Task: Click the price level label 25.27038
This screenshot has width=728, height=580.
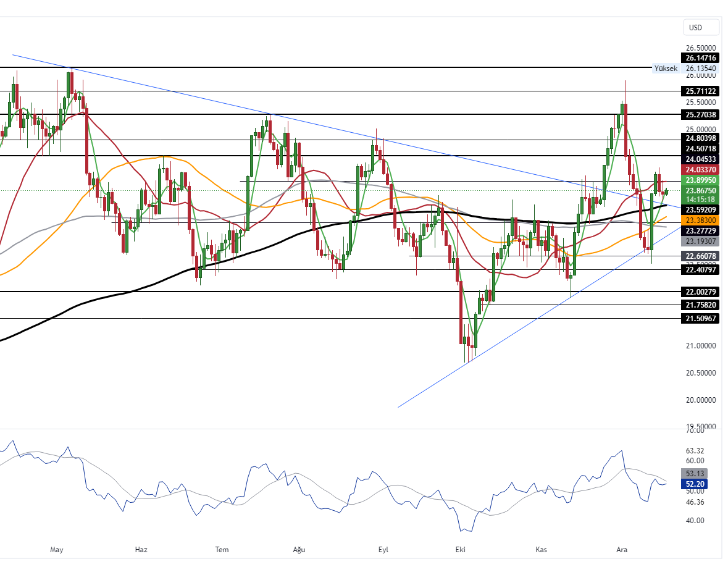Action: click(700, 115)
